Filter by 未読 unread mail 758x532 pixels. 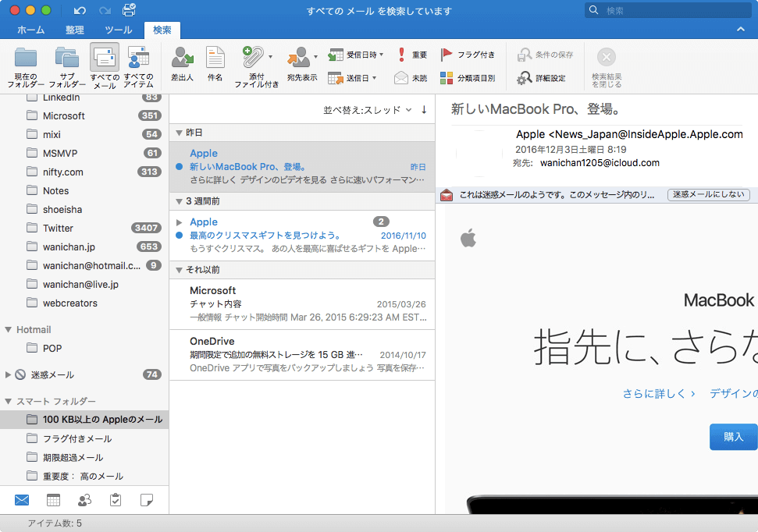click(411, 78)
